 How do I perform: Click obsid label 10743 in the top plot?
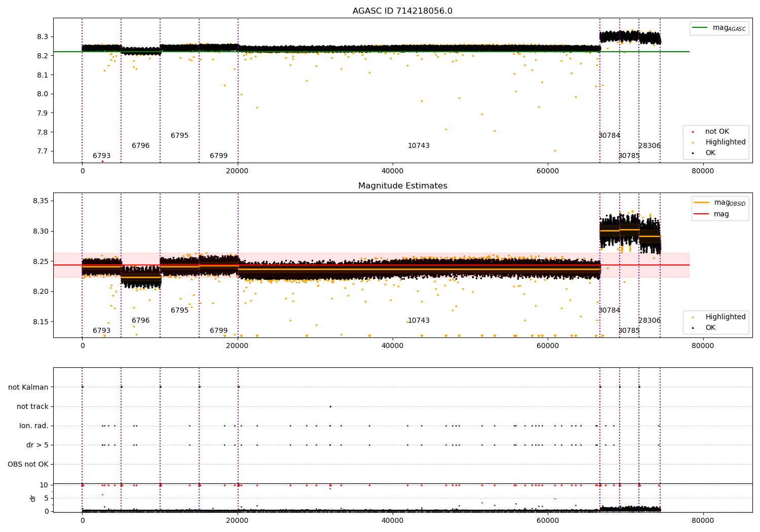419,146
